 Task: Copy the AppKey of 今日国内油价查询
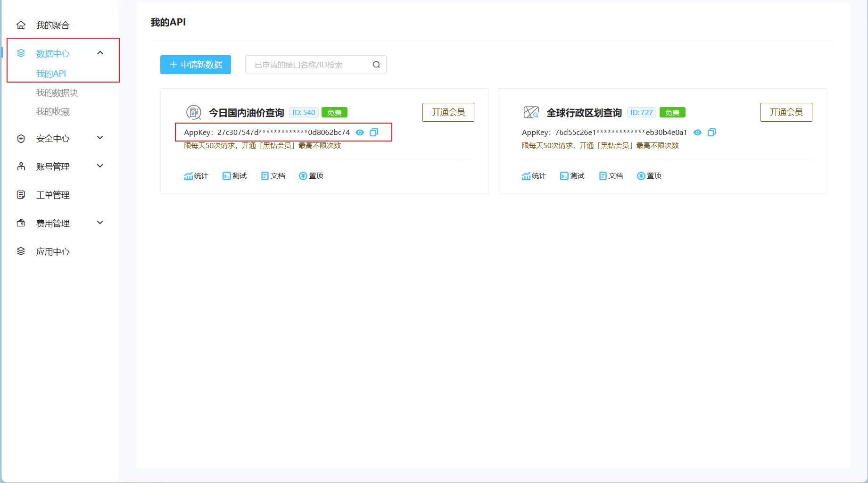(374, 133)
